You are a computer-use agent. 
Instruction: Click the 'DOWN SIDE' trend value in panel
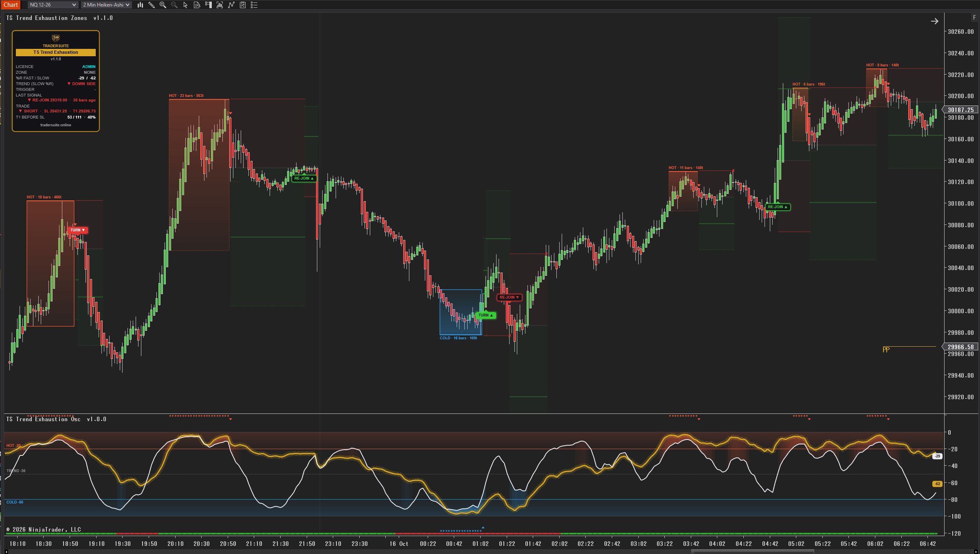pyautogui.click(x=84, y=84)
